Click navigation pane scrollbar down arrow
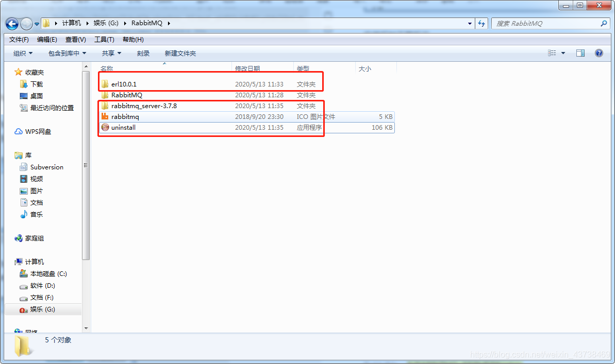Screen dimensions: 615x364 [x=86, y=328]
